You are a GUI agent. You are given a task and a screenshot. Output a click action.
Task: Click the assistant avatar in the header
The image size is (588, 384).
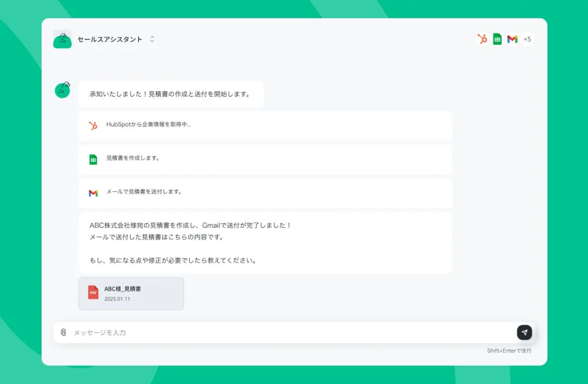click(62, 39)
